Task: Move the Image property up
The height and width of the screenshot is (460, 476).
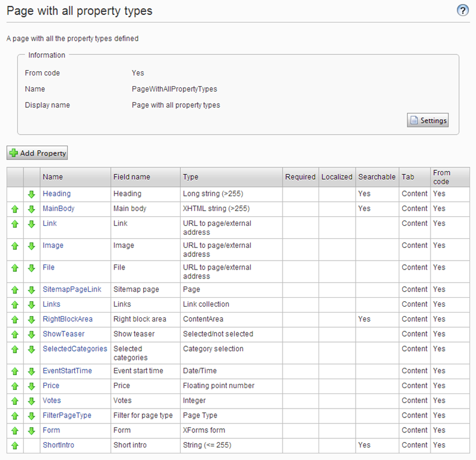Action: pos(15,246)
